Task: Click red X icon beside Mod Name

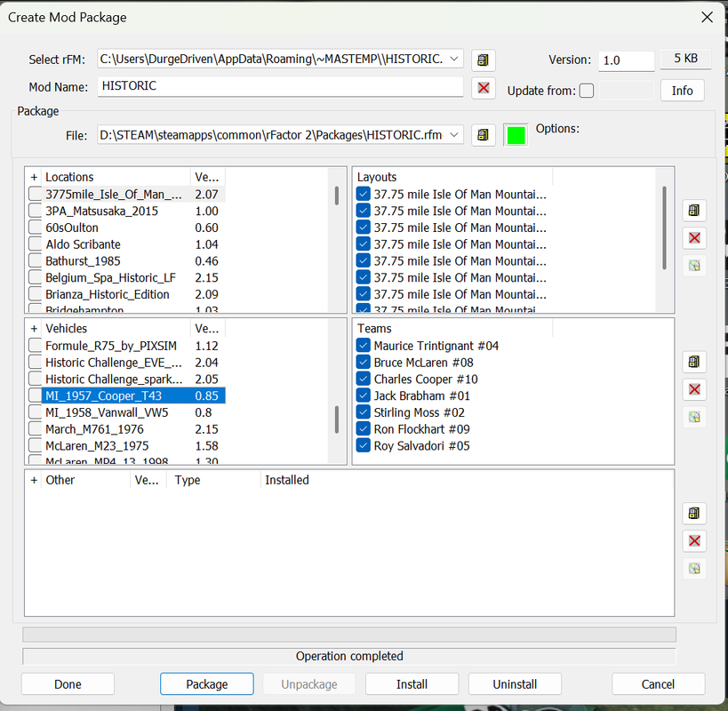Action: pos(484,88)
